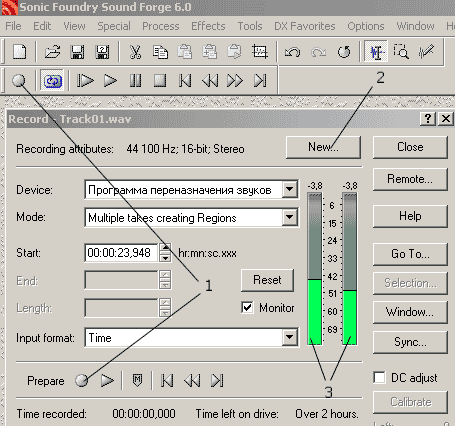Toggle Loop Playback in transport toolbar

pyautogui.click(x=53, y=81)
